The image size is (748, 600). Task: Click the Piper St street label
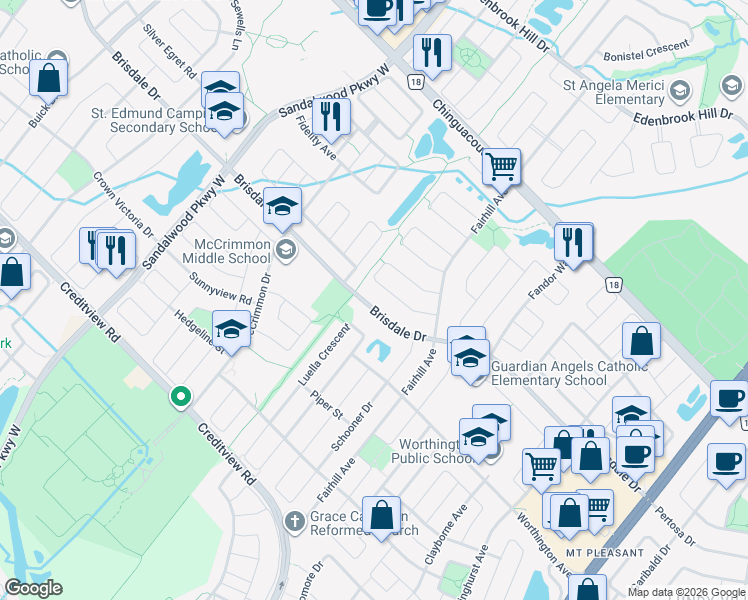click(326, 405)
